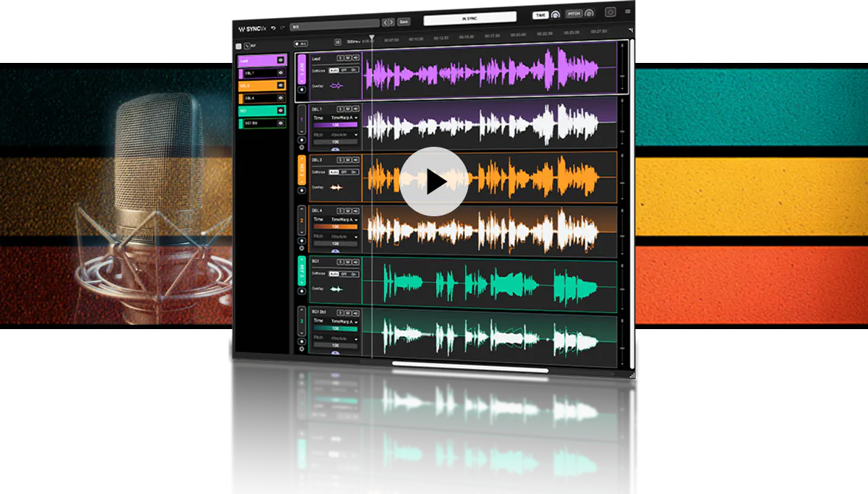Image resolution: width=868 pixels, height=494 pixels.
Task: Switch to the TIME tab
Action: tap(539, 14)
